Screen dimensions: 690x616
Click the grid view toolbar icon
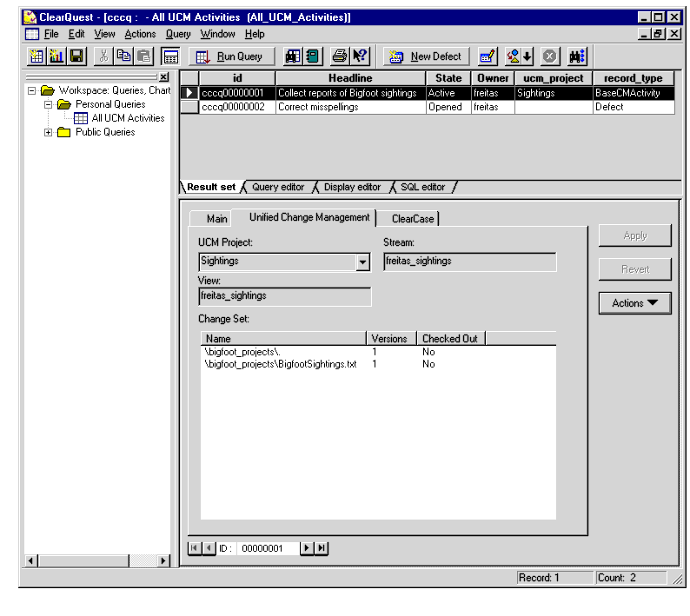[x=170, y=56]
